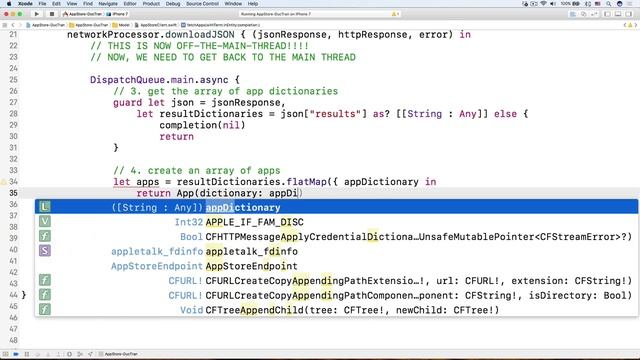This screenshot has width=640, height=360.
Task: Jump to previous issue arrow
Action: [x=625, y=25]
